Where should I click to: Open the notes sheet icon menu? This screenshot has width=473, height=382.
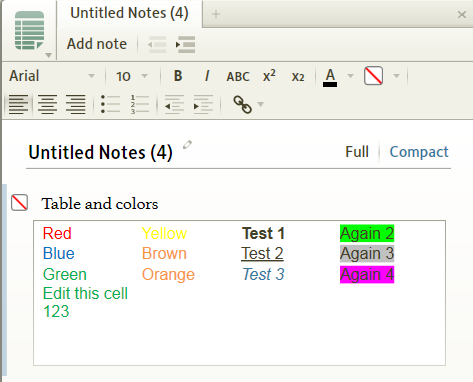(29, 30)
